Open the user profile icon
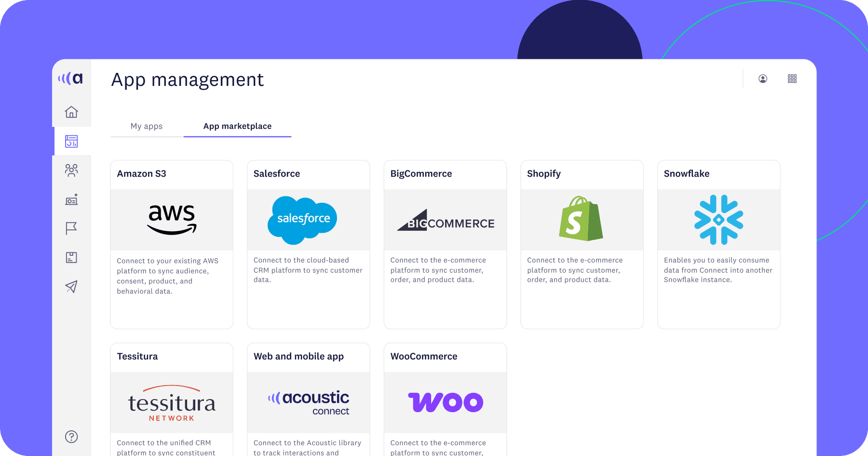The width and height of the screenshot is (868, 456). (763, 79)
